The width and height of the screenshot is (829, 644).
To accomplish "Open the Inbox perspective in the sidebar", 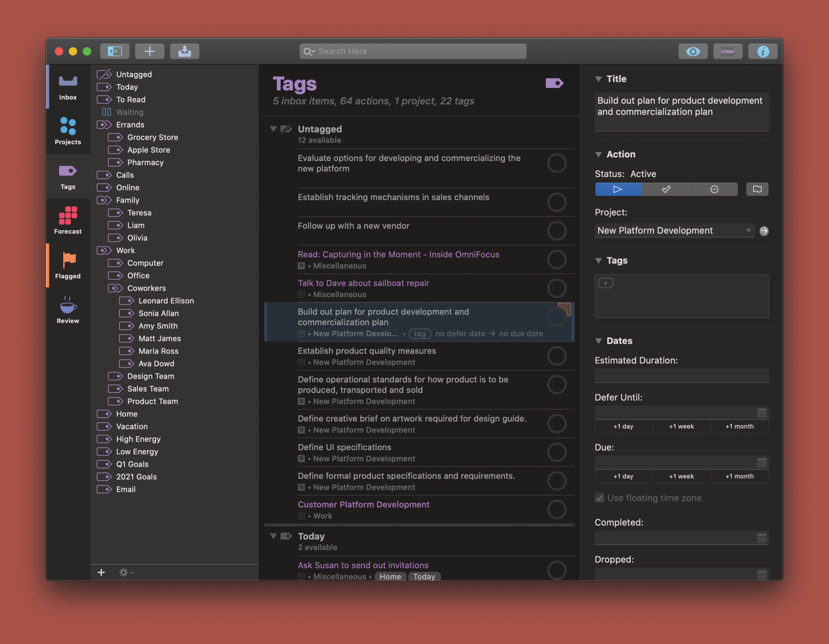I will point(68,87).
